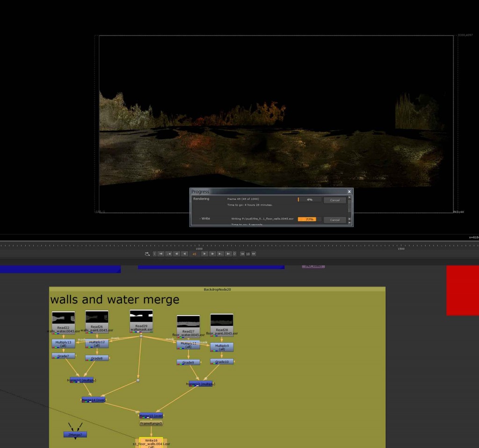Image resolution: width=479 pixels, height=448 pixels.
Task: Select the Merge13 (multiply) node
Action: click(x=201, y=384)
